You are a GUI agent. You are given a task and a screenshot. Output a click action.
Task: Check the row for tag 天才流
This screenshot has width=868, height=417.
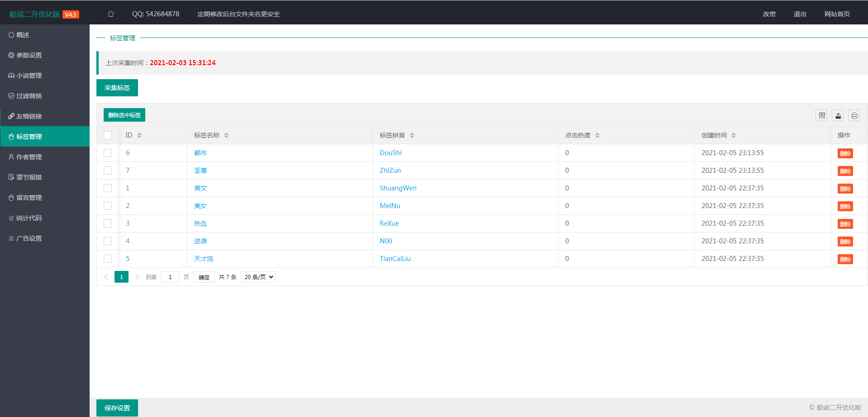click(108, 259)
